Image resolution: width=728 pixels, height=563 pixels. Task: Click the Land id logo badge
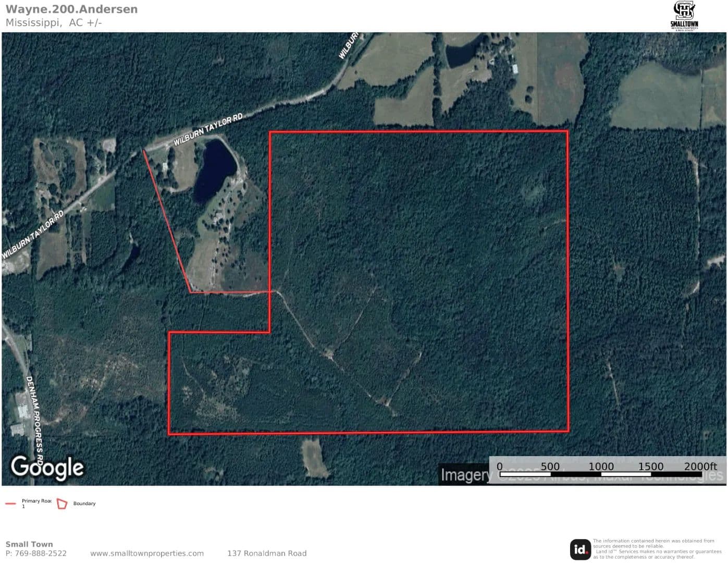[x=580, y=549]
